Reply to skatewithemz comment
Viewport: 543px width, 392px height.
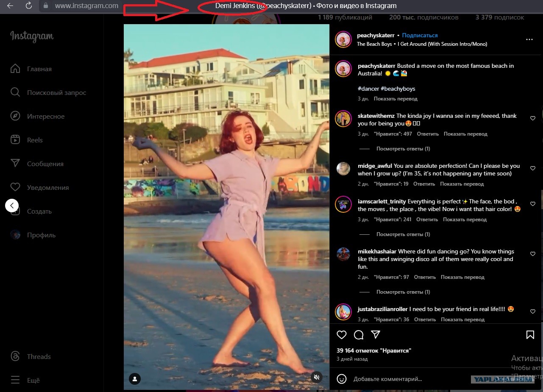coord(428,134)
